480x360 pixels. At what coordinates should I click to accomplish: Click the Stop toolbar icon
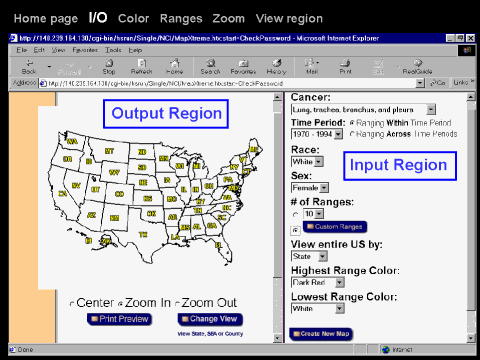(x=109, y=66)
